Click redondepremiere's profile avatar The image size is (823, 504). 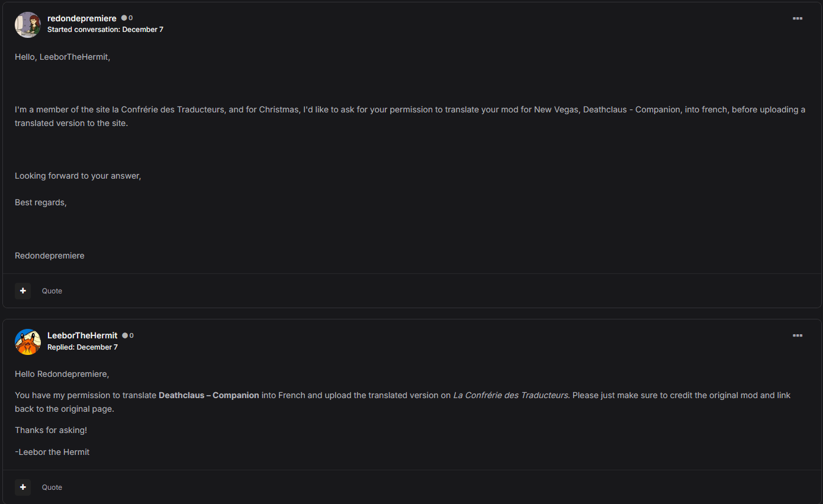point(28,24)
